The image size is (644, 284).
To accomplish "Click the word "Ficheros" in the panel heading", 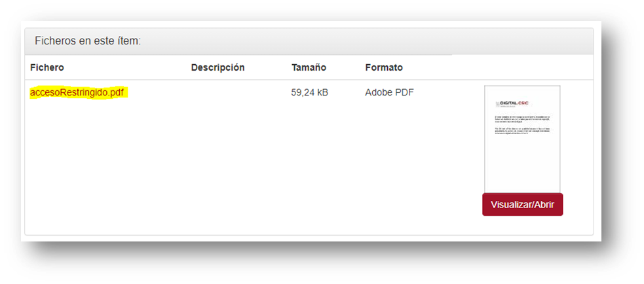I will pos(55,41).
